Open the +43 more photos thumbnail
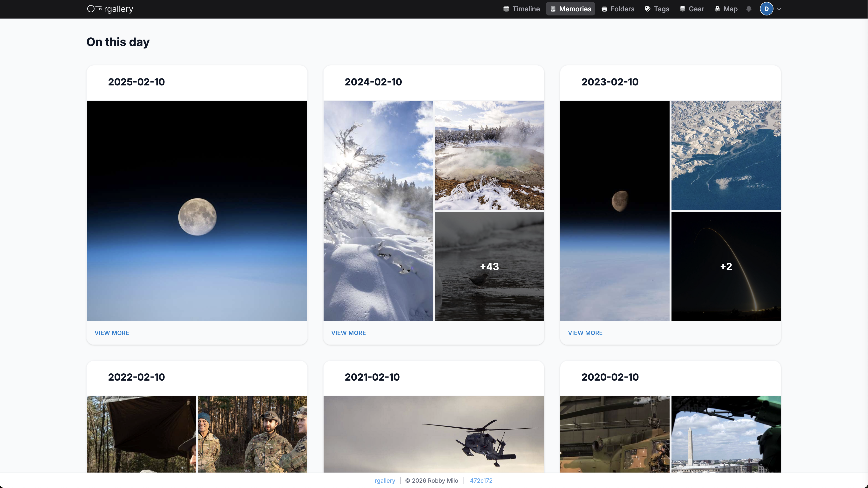 (x=489, y=266)
